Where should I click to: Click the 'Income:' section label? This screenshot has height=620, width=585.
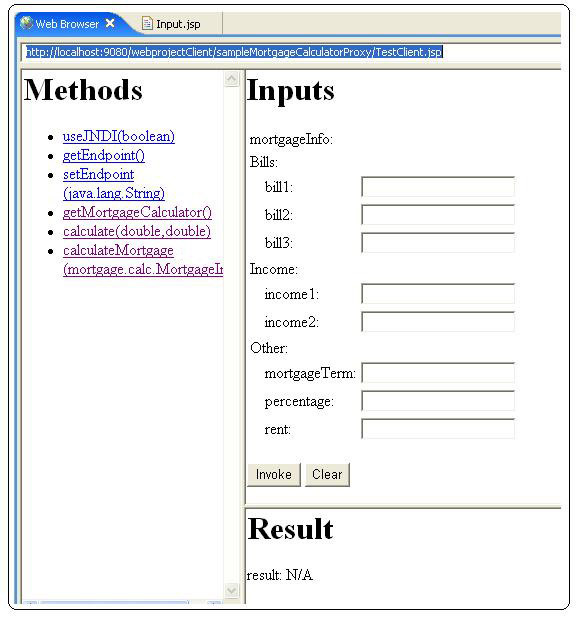[x=274, y=269]
